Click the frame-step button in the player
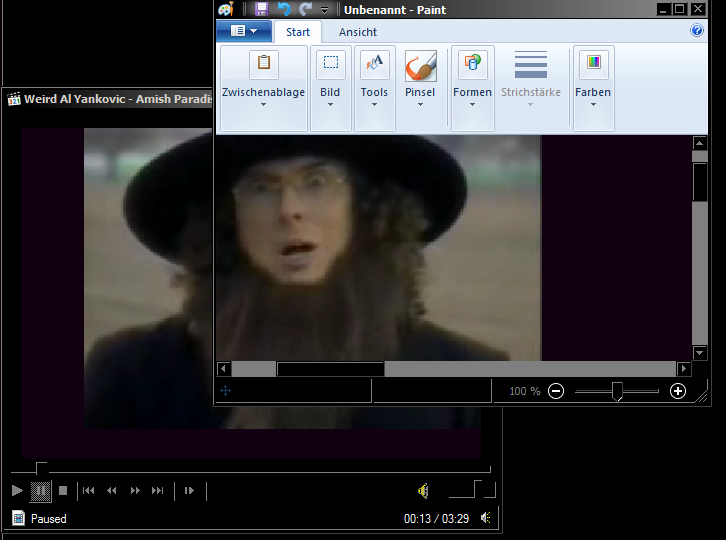Image resolution: width=726 pixels, height=540 pixels. 189,490
